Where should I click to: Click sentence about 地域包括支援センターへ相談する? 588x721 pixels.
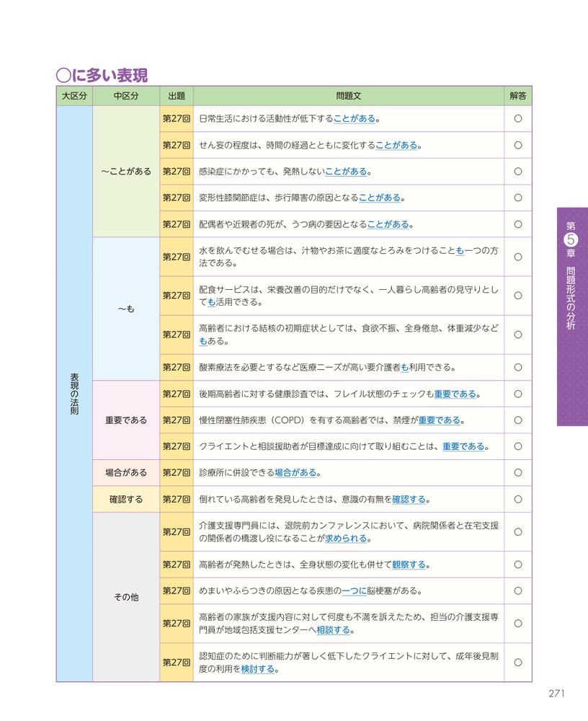coord(349,624)
